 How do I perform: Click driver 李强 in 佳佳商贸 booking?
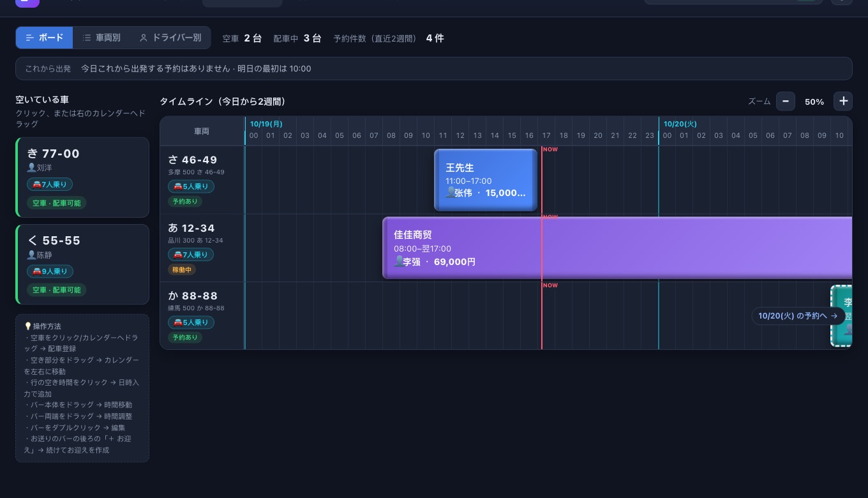(407, 262)
